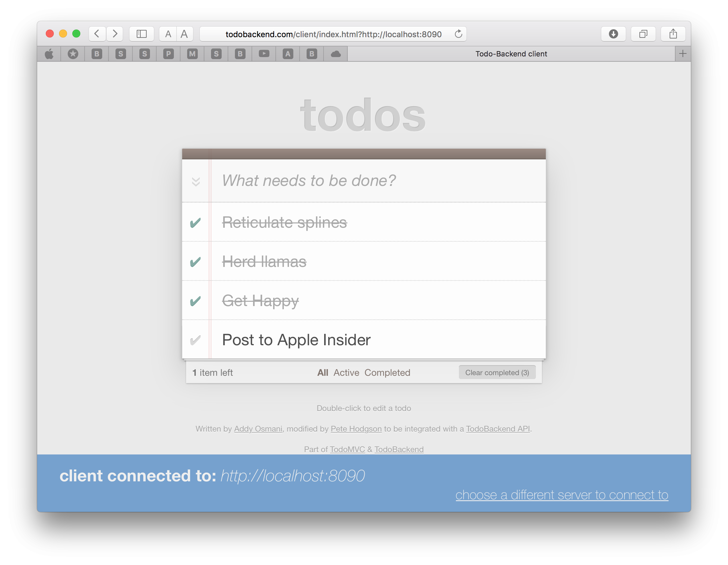This screenshot has width=728, height=565.
Task: Click the Safari forward arrow button
Action: click(115, 34)
